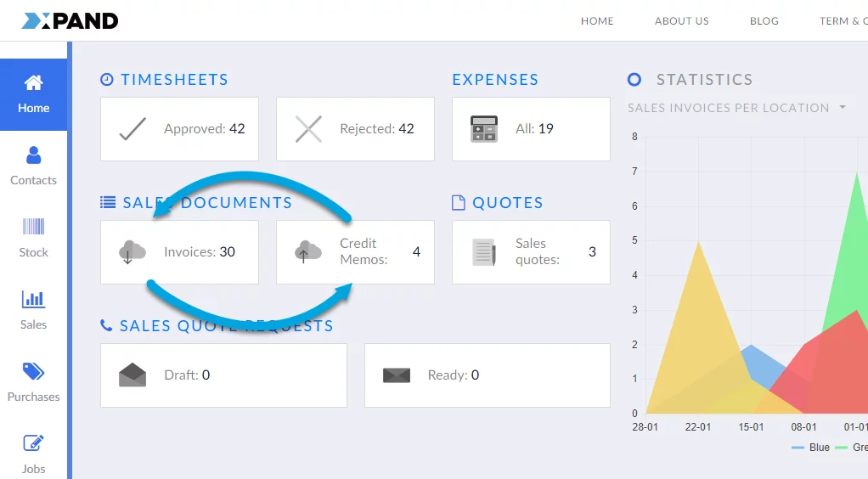Click the Invoices cloud download icon
This screenshot has width=868, height=479.
coord(132,252)
